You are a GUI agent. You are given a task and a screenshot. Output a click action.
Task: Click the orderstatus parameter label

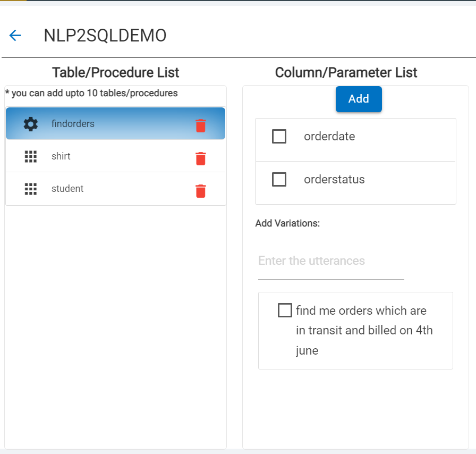(334, 180)
